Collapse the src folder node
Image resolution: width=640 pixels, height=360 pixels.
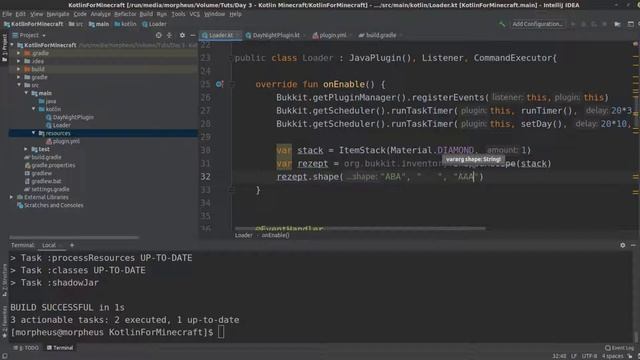(x=19, y=85)
